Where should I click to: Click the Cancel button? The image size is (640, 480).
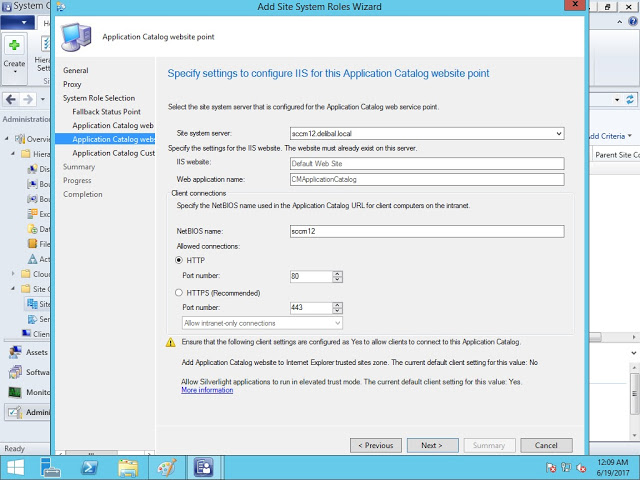[x=546, y=445]
